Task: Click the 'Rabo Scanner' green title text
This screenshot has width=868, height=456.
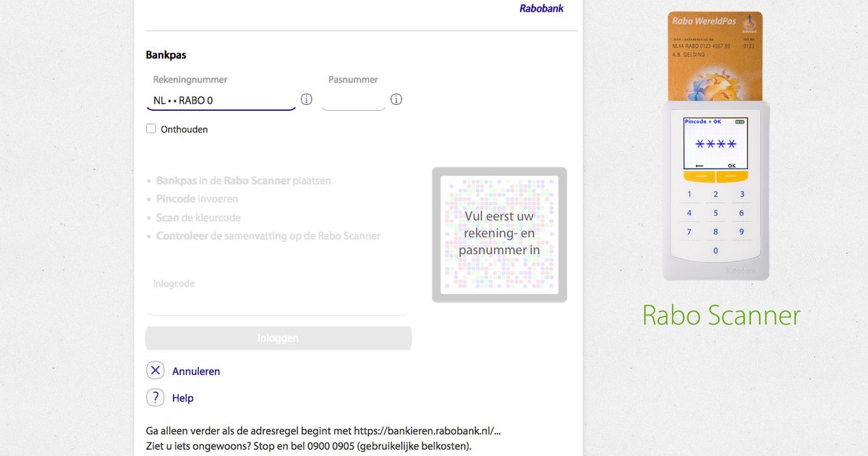Action: coord(721,316)
